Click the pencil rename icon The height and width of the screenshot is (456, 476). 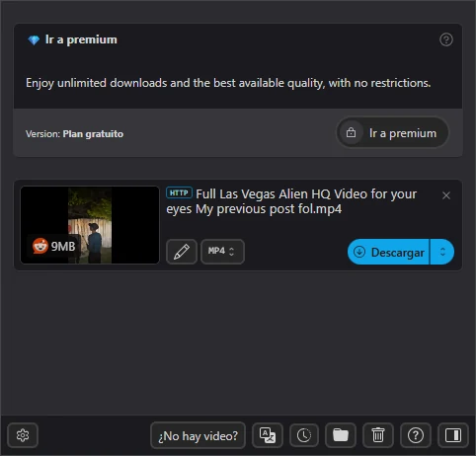(182, 252)
